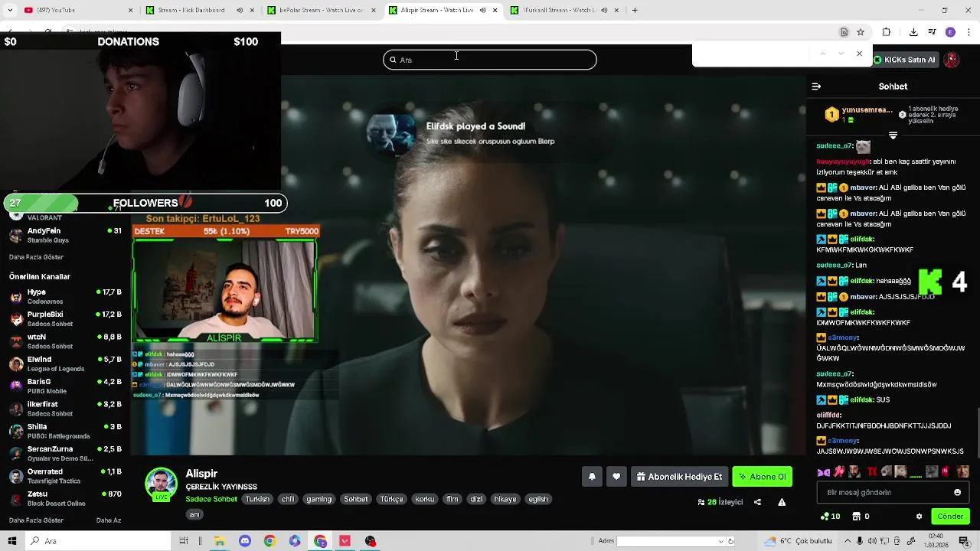Open chat settings gear icon
The image size is (980, 551).
pos(920,517)
